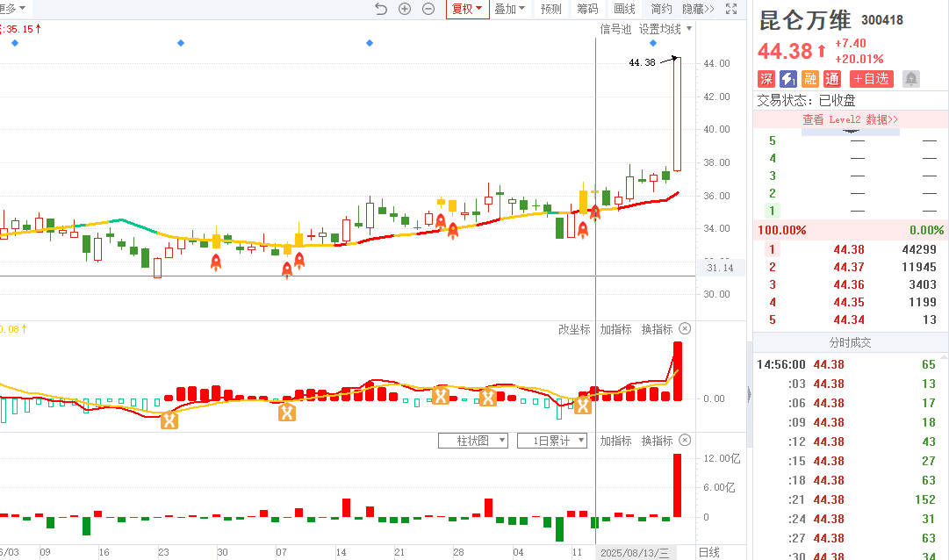Click the rightmost blue diamond event marker

pos(653,43)
